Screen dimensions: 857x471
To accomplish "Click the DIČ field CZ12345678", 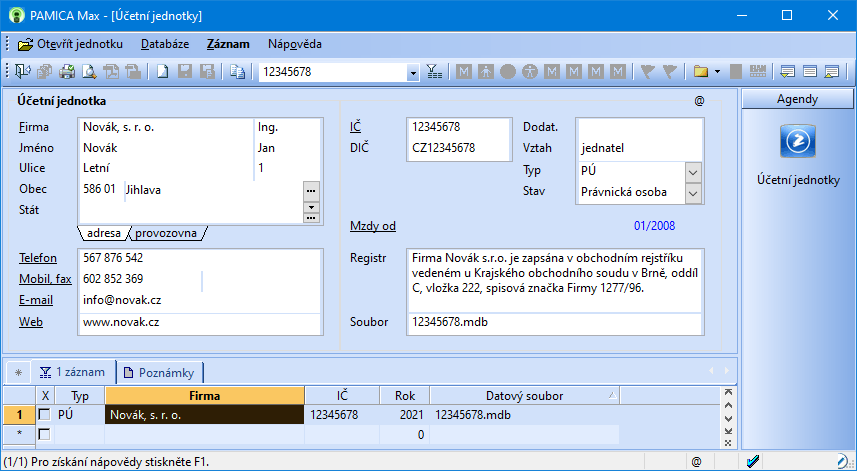I will click(459, 148).
